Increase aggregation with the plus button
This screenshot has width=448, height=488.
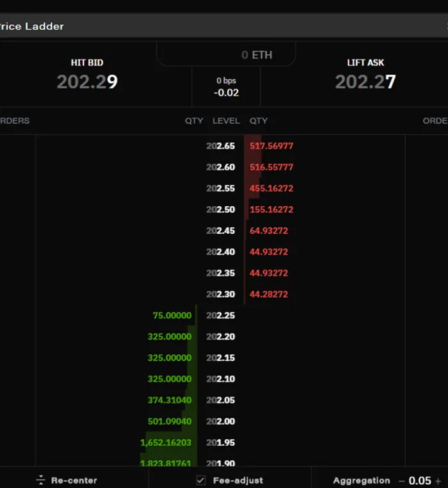(x=438, y=481)
